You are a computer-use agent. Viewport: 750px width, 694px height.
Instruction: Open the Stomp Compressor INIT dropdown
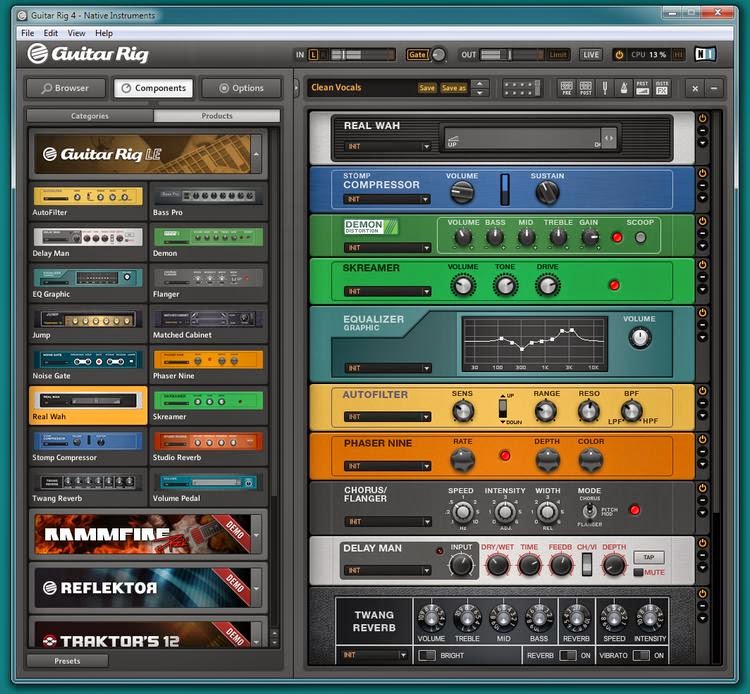coord(387,199)
